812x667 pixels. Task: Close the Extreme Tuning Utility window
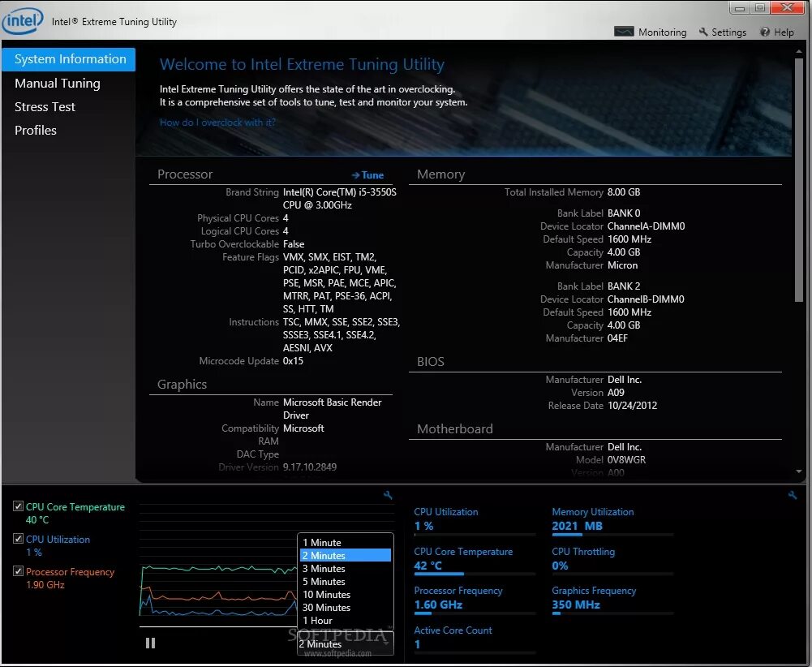pyautogui.click(x=787, y=7)
